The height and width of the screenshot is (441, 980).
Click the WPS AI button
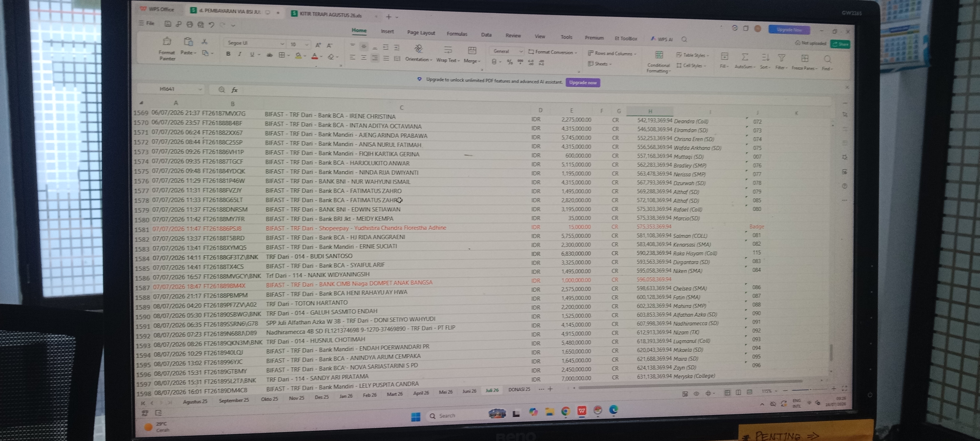click(x=661, y=39)
